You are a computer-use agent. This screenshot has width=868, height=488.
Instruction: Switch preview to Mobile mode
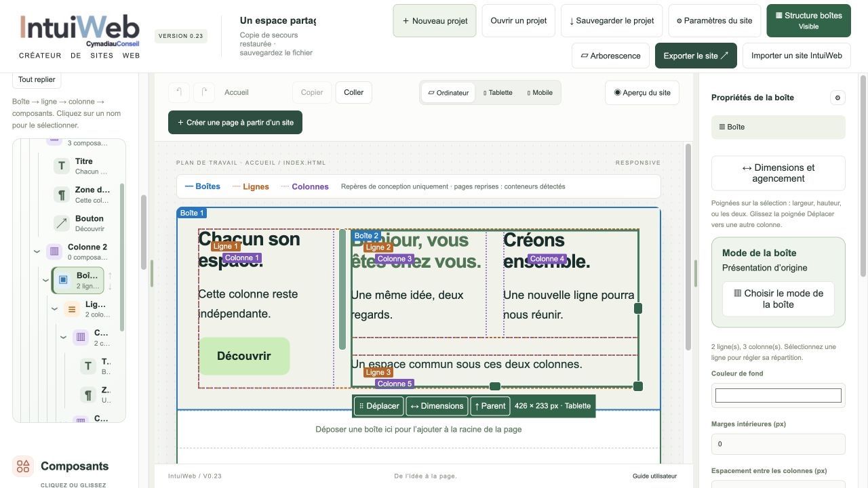540,93
